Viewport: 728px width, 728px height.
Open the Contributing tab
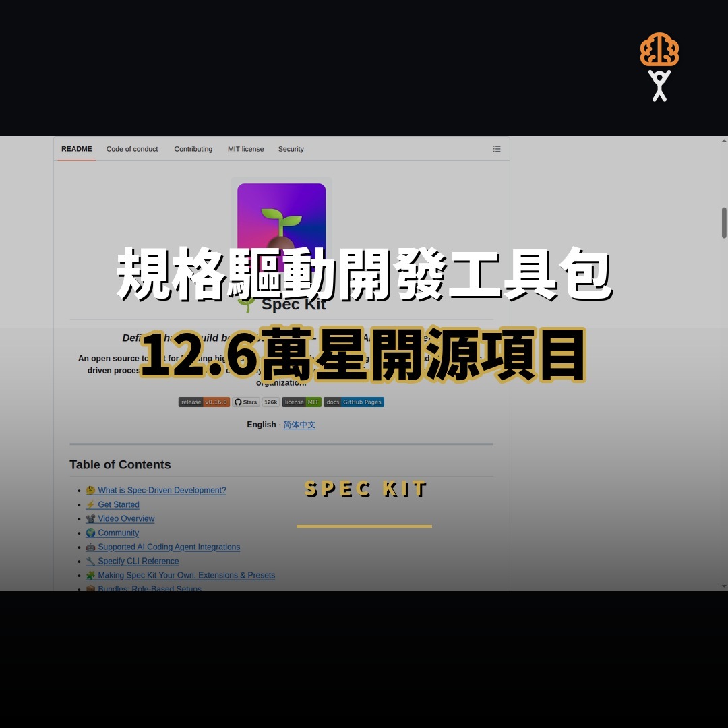[x=193, y=149]
